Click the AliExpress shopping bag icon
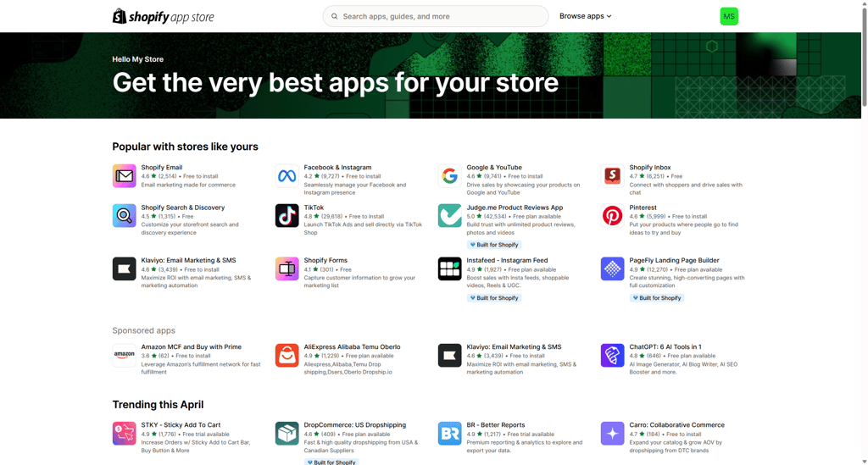Screen dimensions: 868x465 [x=287, y=355]
